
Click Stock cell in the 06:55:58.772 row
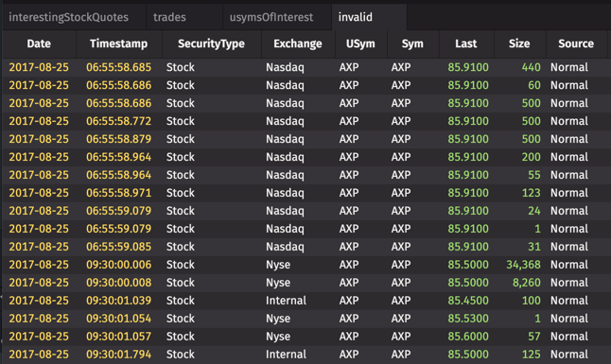[x=181, y=121]
